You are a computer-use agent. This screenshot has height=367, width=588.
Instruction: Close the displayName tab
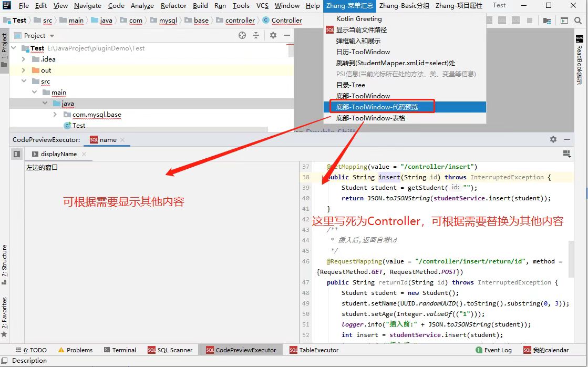click(x=84, y=154)
